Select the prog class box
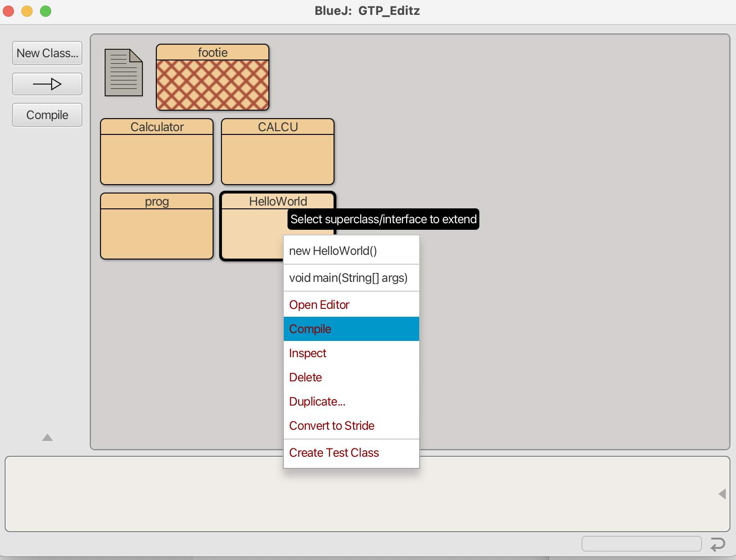 click(x=157, y=226)
